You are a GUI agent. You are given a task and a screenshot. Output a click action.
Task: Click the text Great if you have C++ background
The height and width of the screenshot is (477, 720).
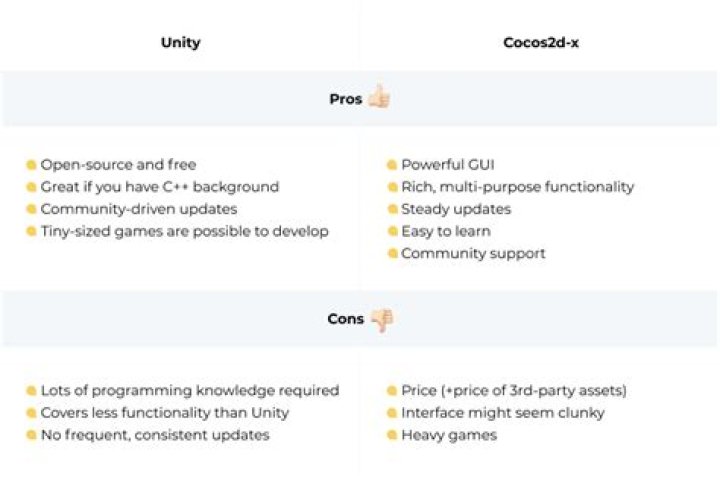(159, 187)
